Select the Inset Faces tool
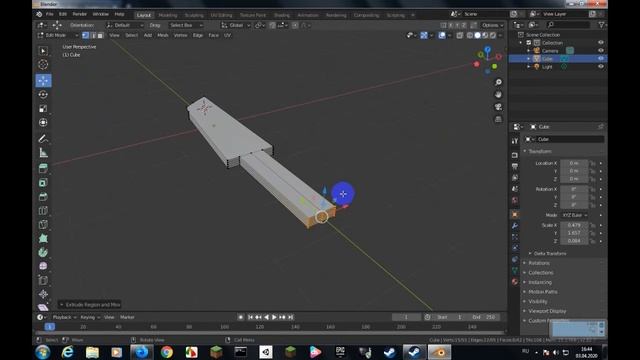The image size is (640, 360). pos(43,182)
